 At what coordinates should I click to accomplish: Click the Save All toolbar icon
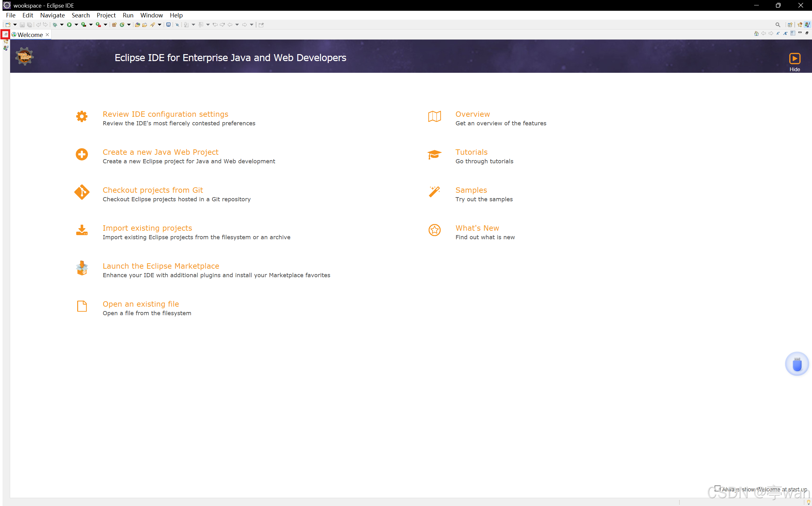(x=29, y=25)
